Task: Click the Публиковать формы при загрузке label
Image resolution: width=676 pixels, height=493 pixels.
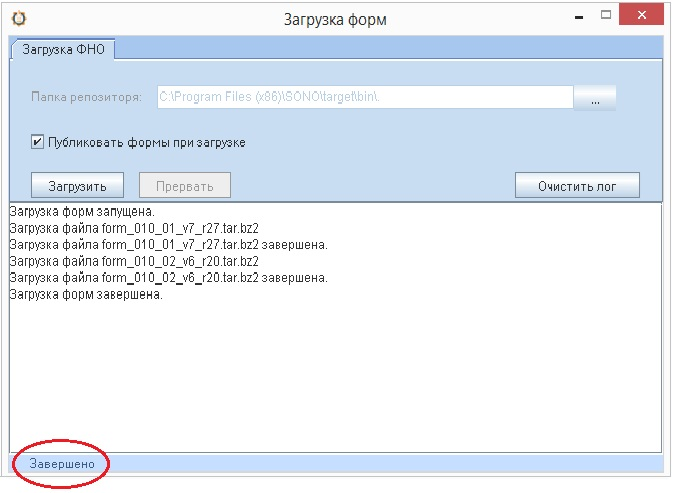Action: tap(147, 143)
